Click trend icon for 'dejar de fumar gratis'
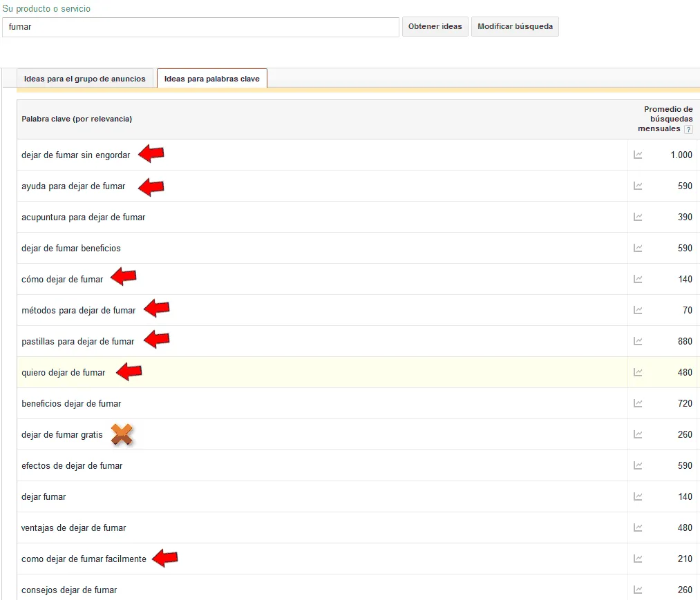Image resolution: width=700 pixels, height=600 pixels. 638,435
